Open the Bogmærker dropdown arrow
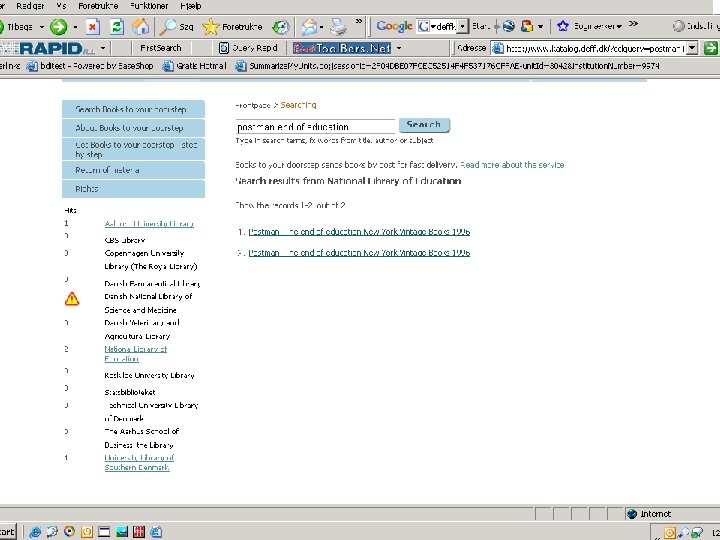Screen dimensions: 720x540 (x=620, y=26)
